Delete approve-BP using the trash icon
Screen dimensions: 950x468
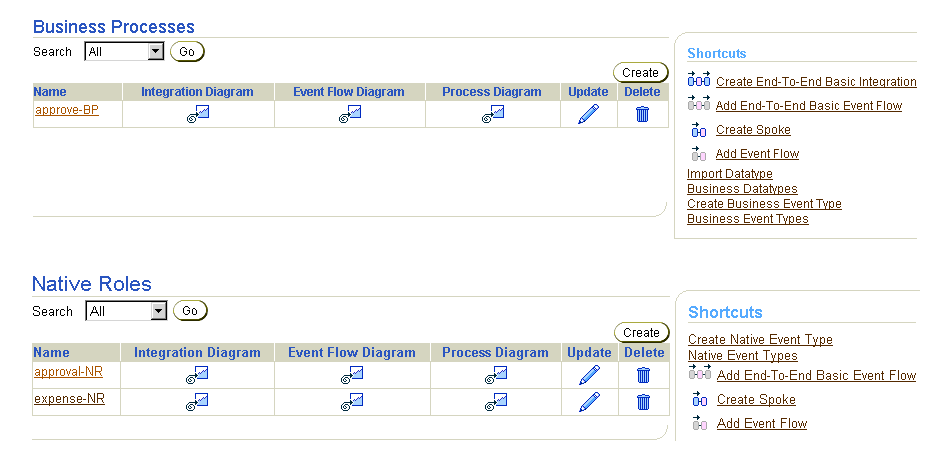coord(643,114)
